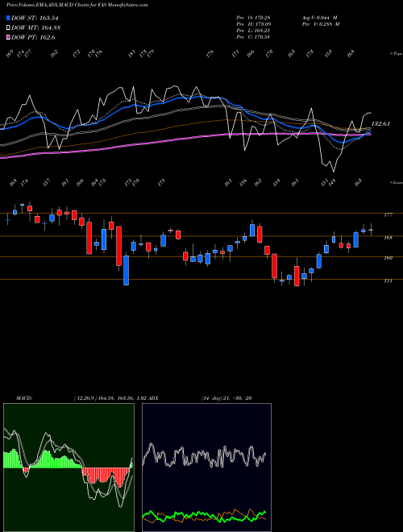Click the 132.61 price label on EMA chart
The width and height of the screenshot is (403, 532).
click(x=381, y=124)
